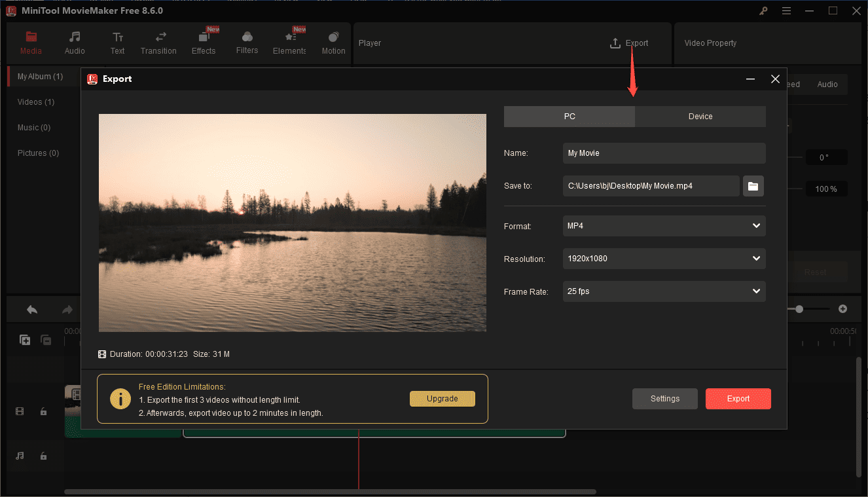
Task: Click the folder browse icon beside Save to
Action: click(x=753, y=186)
